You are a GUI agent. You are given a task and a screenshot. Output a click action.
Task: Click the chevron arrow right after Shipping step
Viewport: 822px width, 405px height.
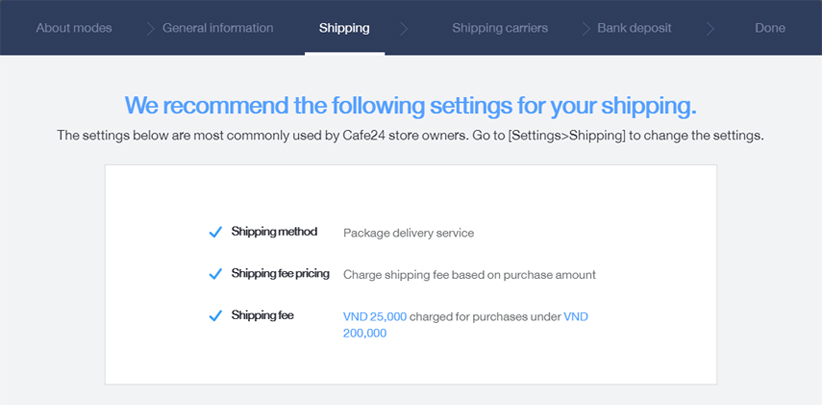click(x=404, y=28)
